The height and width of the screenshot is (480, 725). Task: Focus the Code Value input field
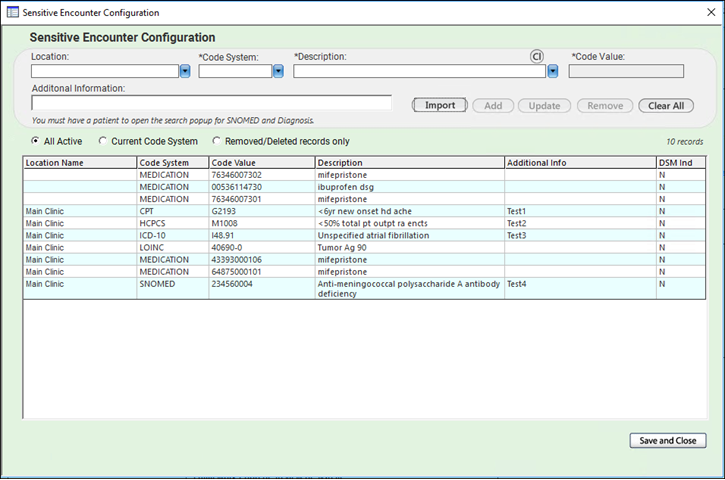pyautogui.click(x=626, y=71)
